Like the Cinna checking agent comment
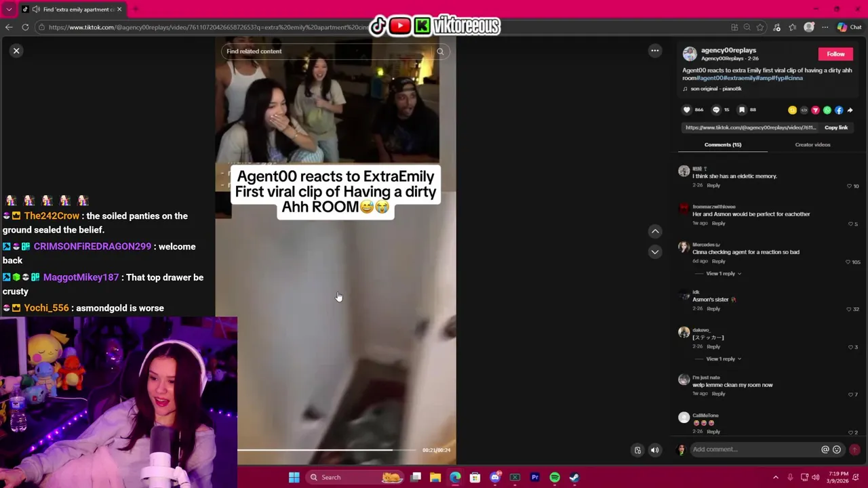 click(x=848, y=262)
